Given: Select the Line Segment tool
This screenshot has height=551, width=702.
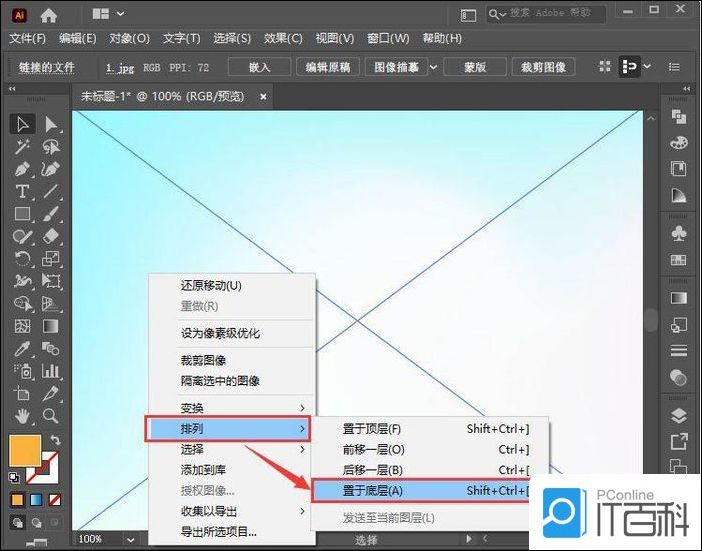Looking at the screenshot, I should coord(51,192).
